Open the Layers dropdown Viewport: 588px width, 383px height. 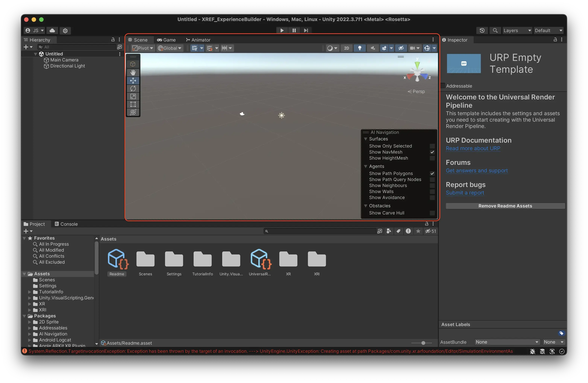pyautogui.click(x=517, y=30)
